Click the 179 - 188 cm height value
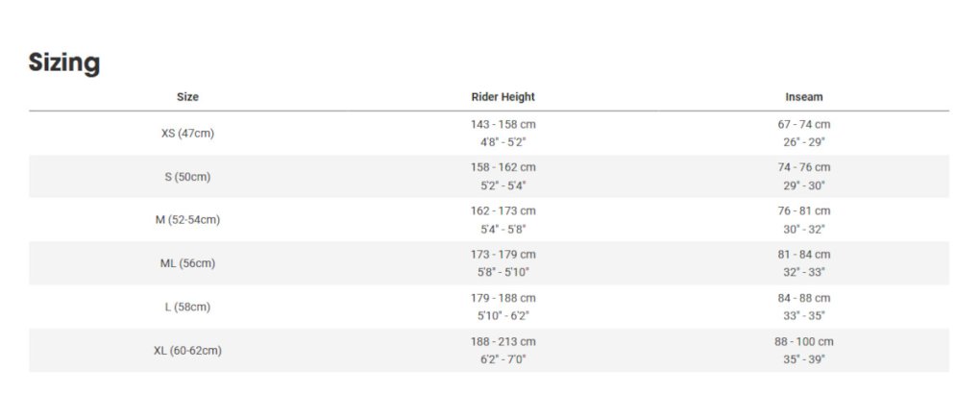The width and height of the screenshot is (980, 419). [x=502, y=299]
